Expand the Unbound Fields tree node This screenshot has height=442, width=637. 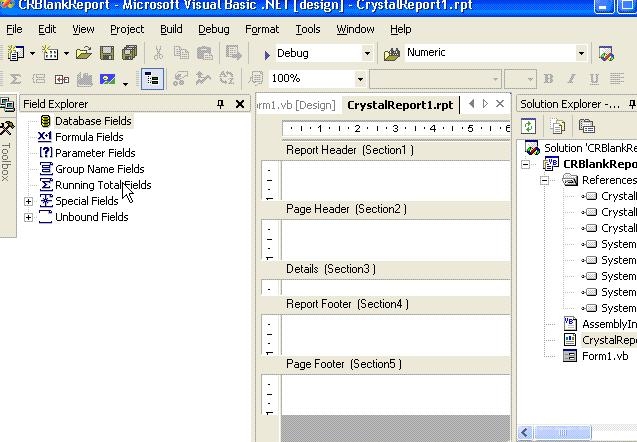point(28,217)
